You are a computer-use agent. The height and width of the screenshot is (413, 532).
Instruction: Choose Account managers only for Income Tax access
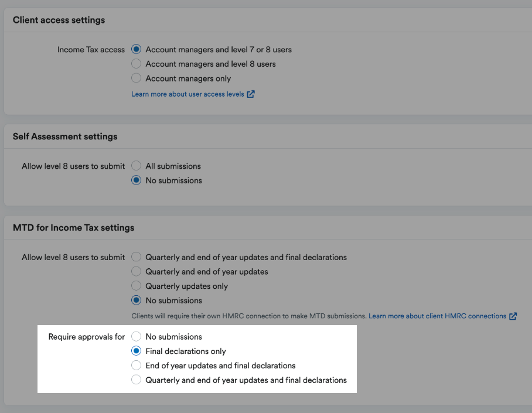136,78
